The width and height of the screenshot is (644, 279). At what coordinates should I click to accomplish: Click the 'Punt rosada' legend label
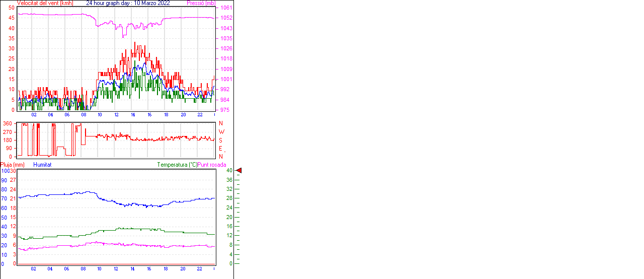(x=212, y=165)
